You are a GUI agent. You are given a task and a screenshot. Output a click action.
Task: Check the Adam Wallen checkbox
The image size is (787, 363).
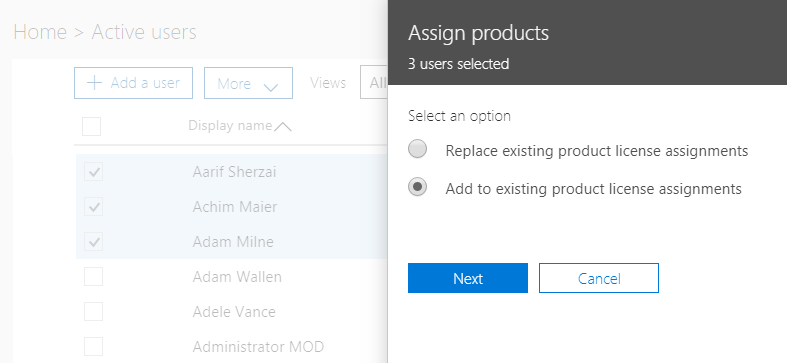click(x=93, y=277)
